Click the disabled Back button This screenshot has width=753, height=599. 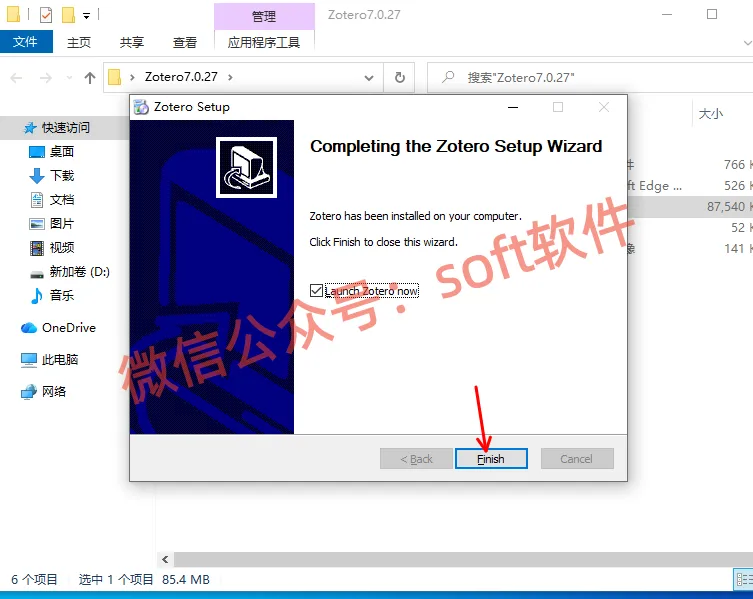[416, 459]
